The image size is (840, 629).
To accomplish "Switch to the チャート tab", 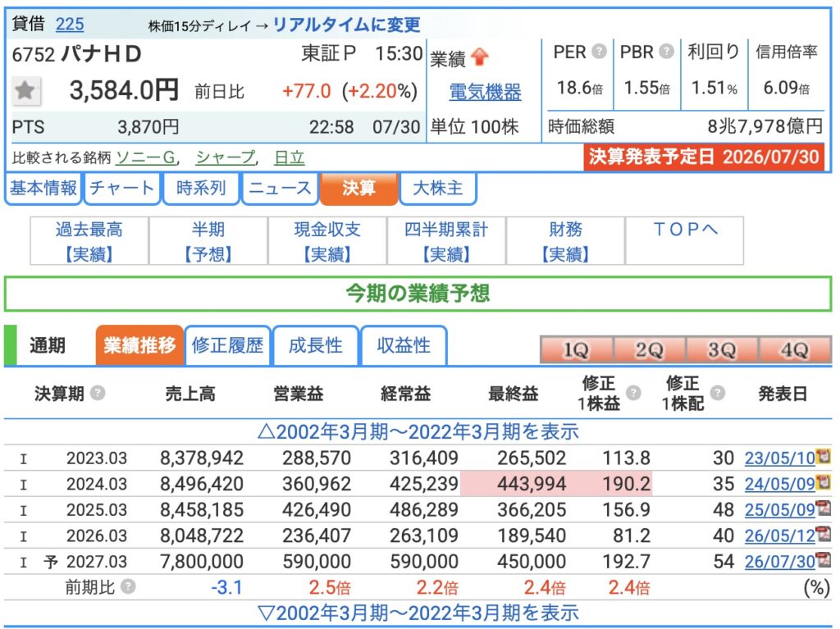I will click(122, 188).
